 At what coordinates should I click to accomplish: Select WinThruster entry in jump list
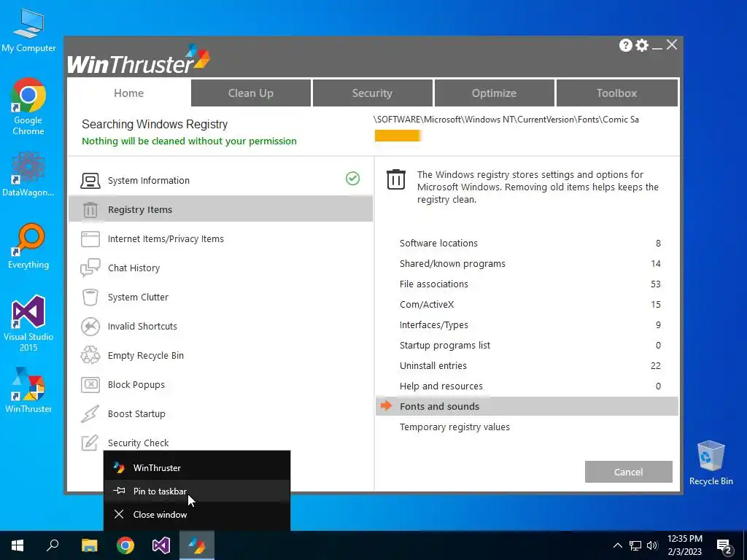tap(197, 467)
